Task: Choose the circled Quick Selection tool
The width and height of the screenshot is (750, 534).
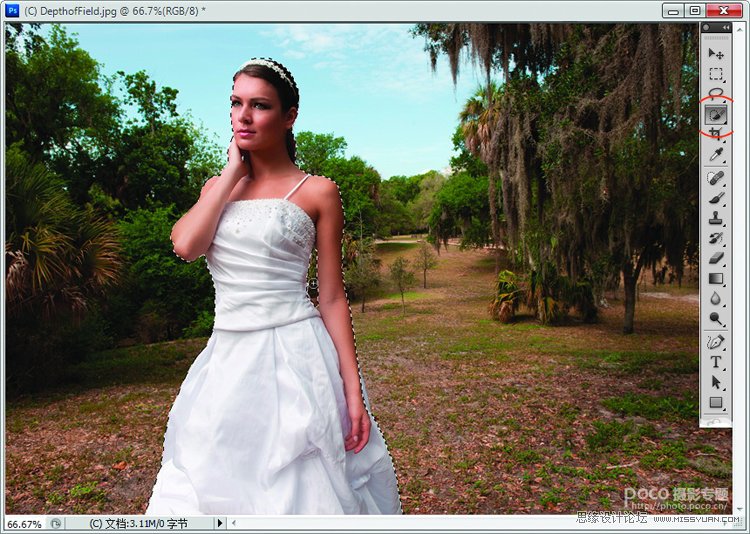Action: click(x=716, y=115)
